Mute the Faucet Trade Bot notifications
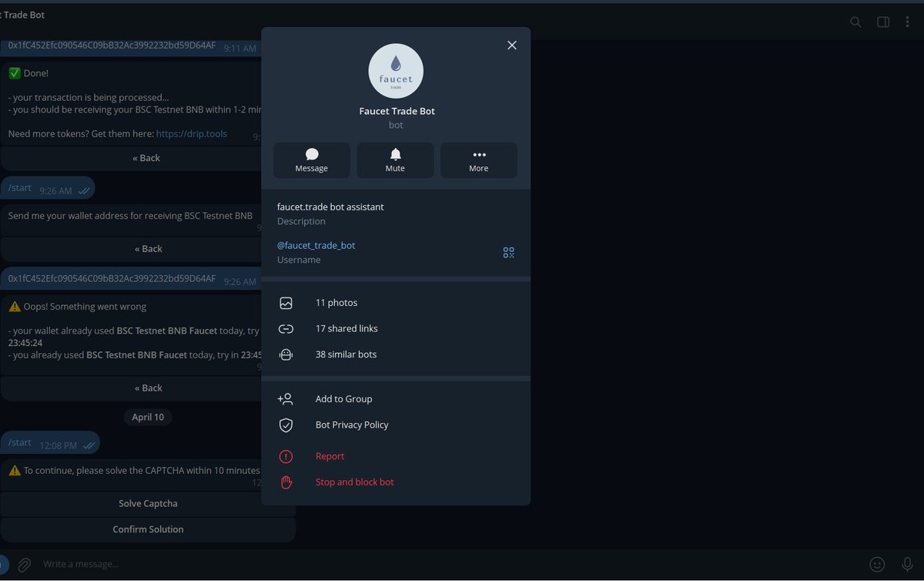This screenshot has width=924, height=581. 395,160
